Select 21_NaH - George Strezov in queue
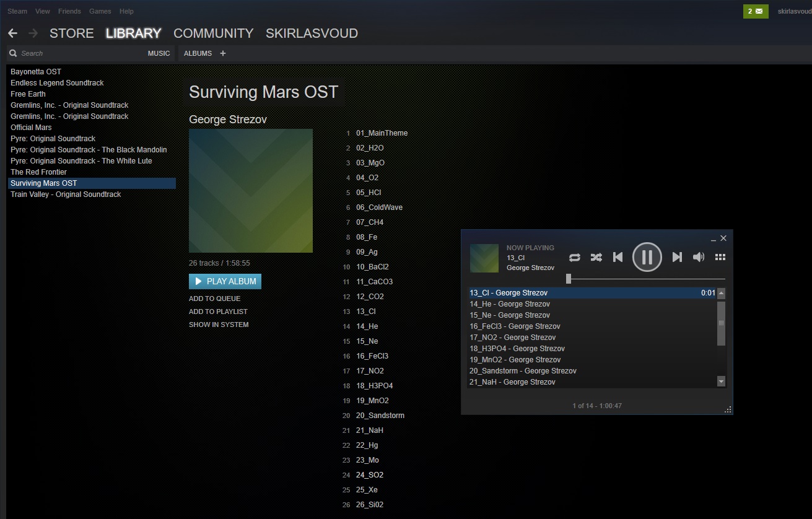Image resolution: width=812 pixels, height=519 pixels. [x=592, y=382]
